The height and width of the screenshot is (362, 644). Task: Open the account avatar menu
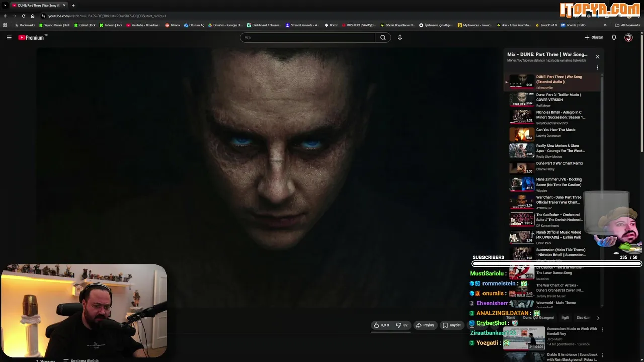point(628,37)
